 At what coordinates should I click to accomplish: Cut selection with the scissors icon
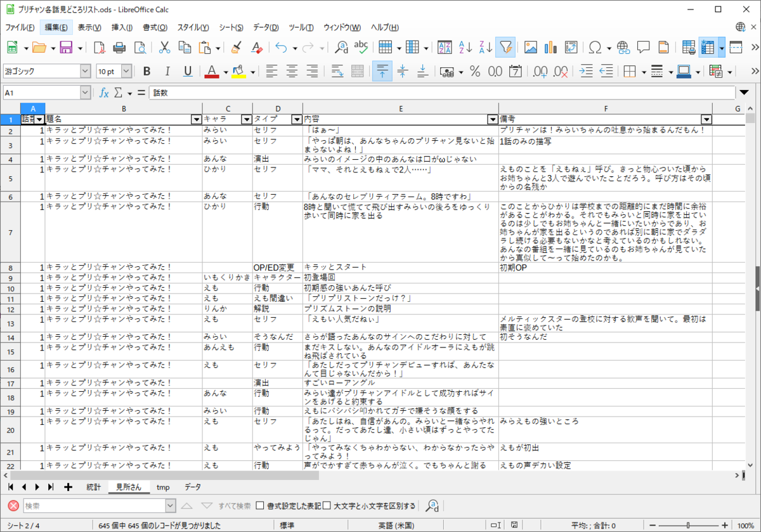point(164,47)
